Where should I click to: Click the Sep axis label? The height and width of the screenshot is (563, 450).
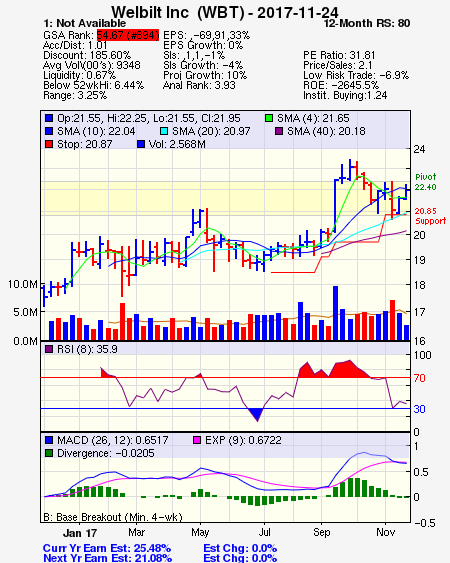pyautogui.click(x=321, y=532)
